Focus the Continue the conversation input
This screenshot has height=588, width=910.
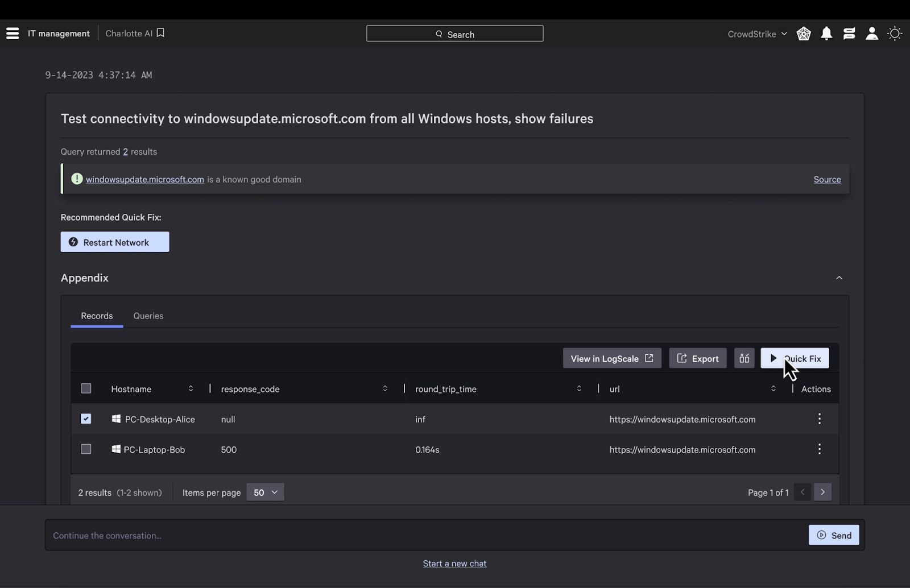[x=427, y=535]
